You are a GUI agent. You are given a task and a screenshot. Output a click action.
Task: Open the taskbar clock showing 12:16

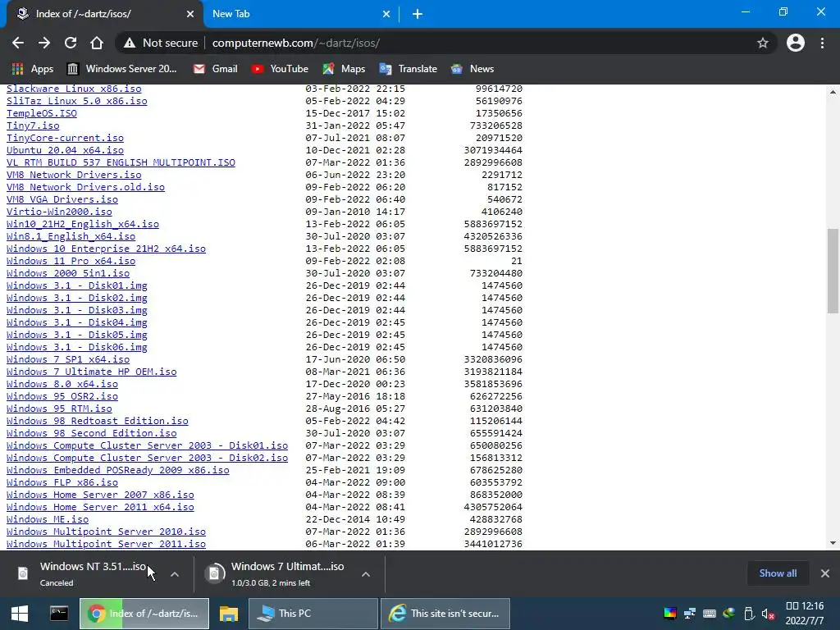point(804,614)
